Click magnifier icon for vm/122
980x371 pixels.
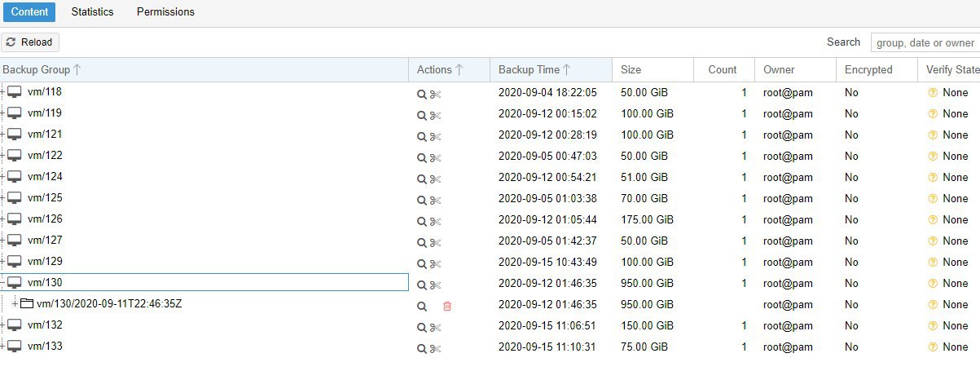(x=422, y=157)
